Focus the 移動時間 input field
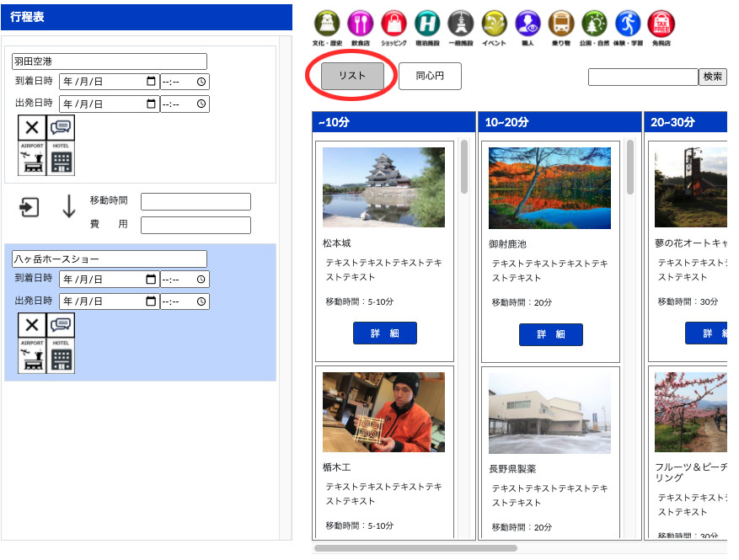Screen dimensions: 739x560 coord(195,201)
